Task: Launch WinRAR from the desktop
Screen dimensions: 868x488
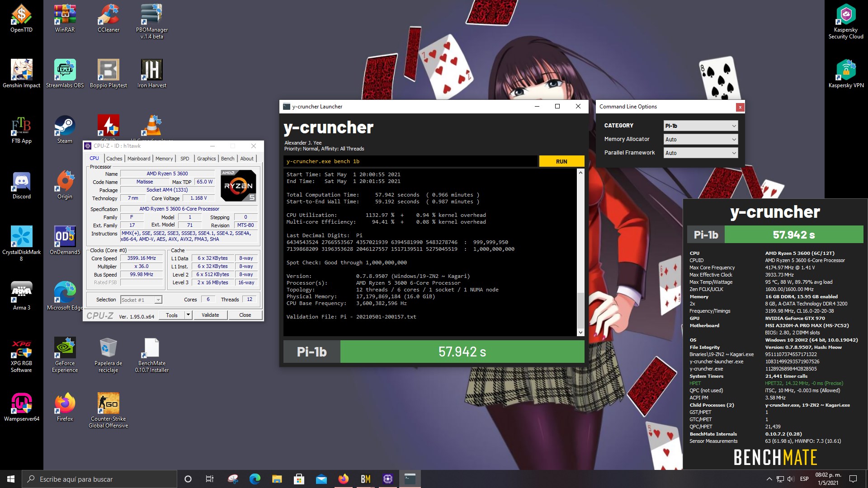Action: (x=65, y=19)
